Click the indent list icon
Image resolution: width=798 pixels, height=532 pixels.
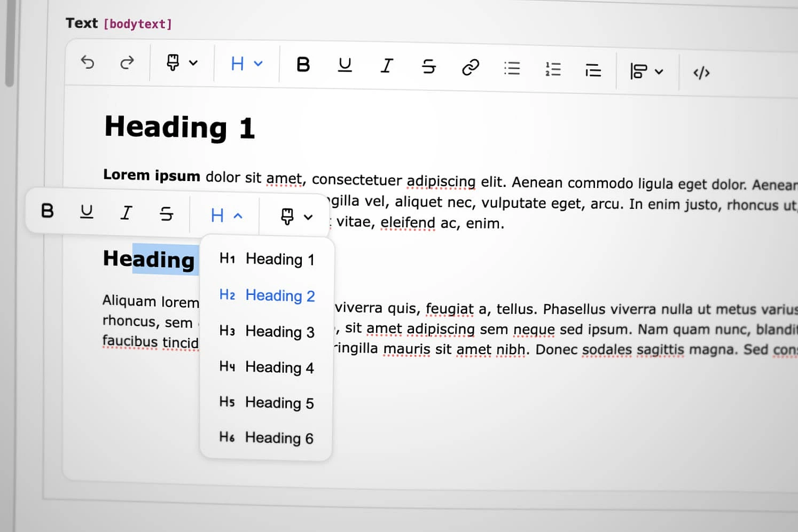(x=593, y=70)
